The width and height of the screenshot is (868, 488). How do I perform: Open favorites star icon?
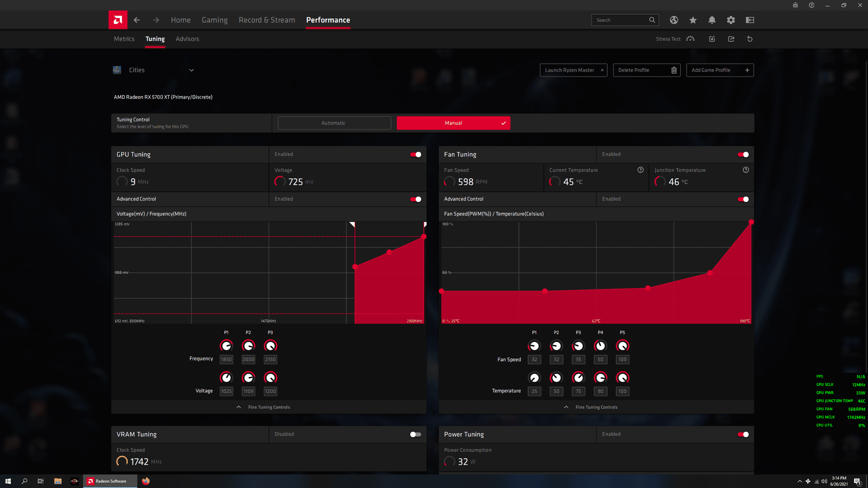click(x=693, y=20)
